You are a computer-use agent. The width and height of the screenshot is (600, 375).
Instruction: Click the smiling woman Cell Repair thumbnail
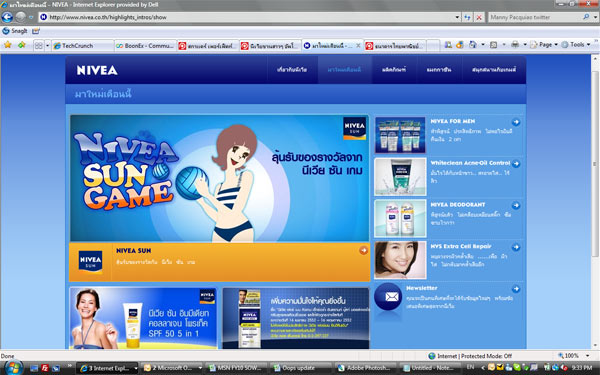pos(400,260)
